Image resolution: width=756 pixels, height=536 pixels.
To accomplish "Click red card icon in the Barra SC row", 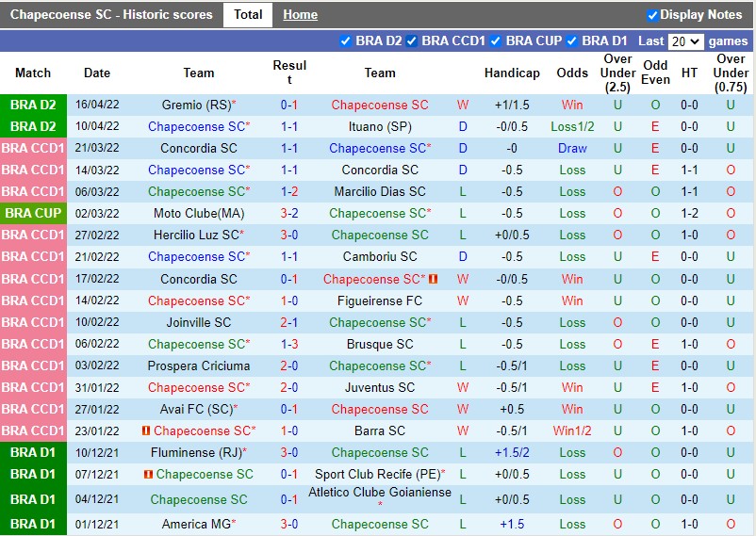I will (145, 430).
